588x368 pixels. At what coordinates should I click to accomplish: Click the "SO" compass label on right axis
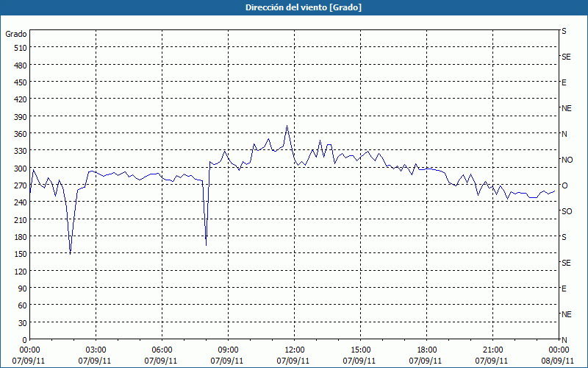click(x=567, y=211)
